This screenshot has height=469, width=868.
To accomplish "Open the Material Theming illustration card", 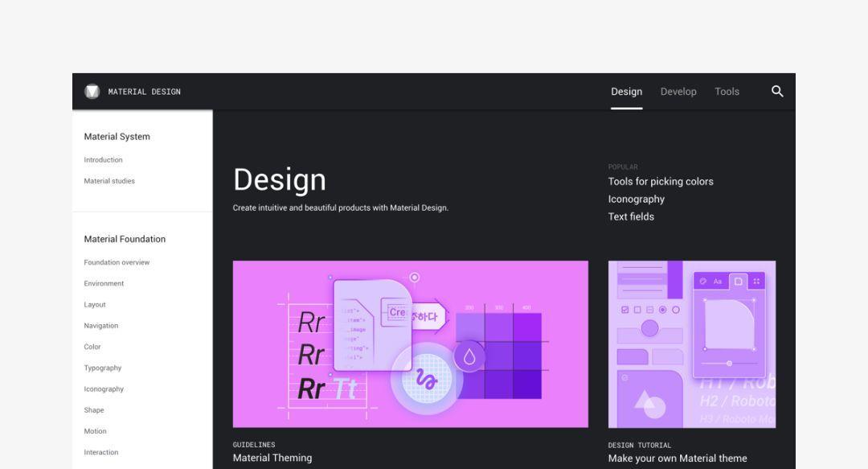I will click(410, 344).
